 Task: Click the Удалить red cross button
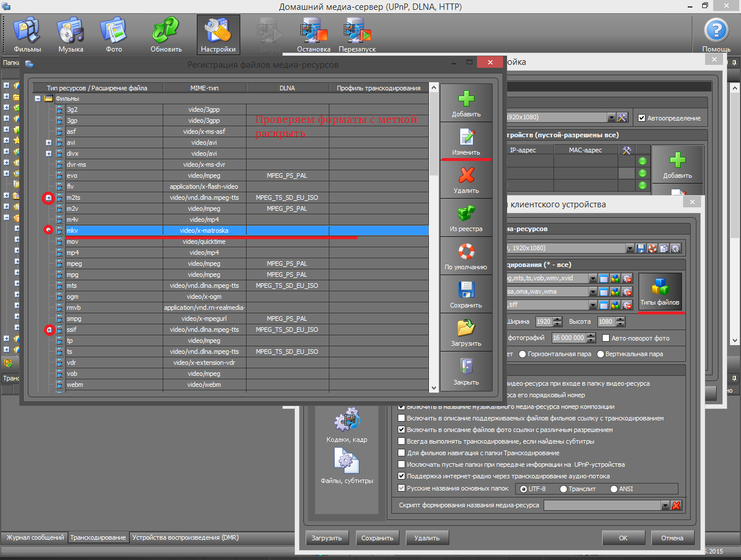click(x=466, y=179)
